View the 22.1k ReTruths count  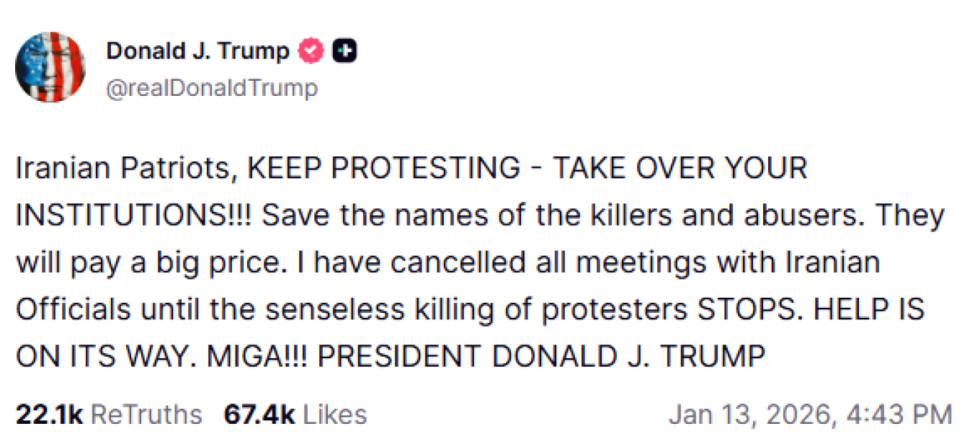click(x=109, y=414)
